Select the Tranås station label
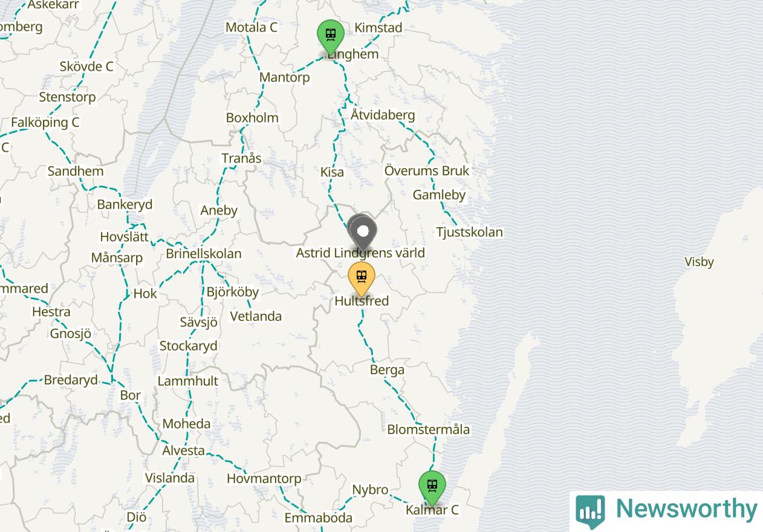 click(241, 158)
